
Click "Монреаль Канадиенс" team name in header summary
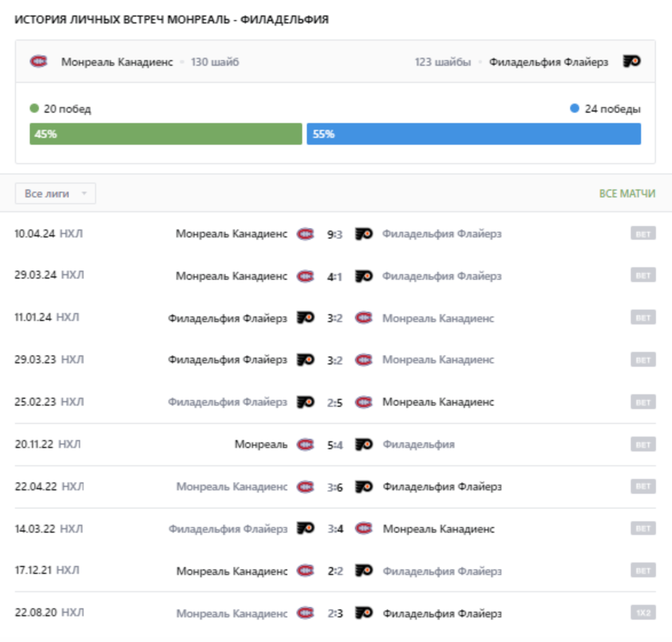[x=117, y=62]
